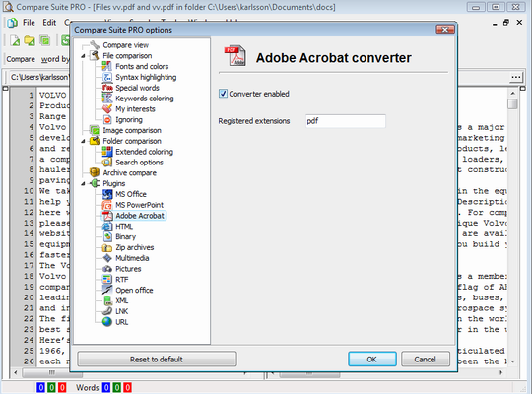Viewport: 532px width, 394px height.
Task: Click the Pictures plugin icon
Action: [107, 269]
